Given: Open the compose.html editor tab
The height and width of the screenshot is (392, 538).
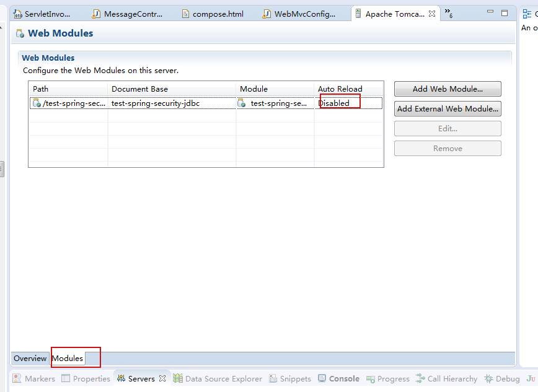Looking at the screenshot, I should point(213,14).
